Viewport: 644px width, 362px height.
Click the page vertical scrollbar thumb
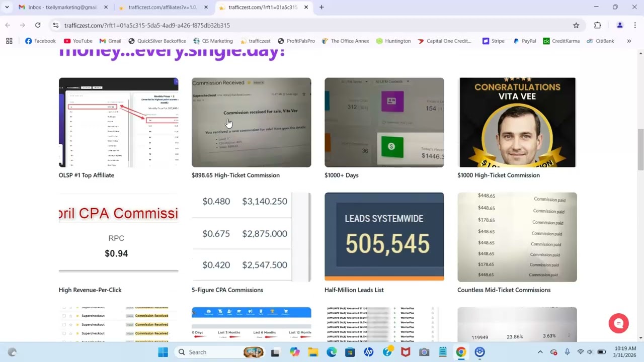(640, 149)
